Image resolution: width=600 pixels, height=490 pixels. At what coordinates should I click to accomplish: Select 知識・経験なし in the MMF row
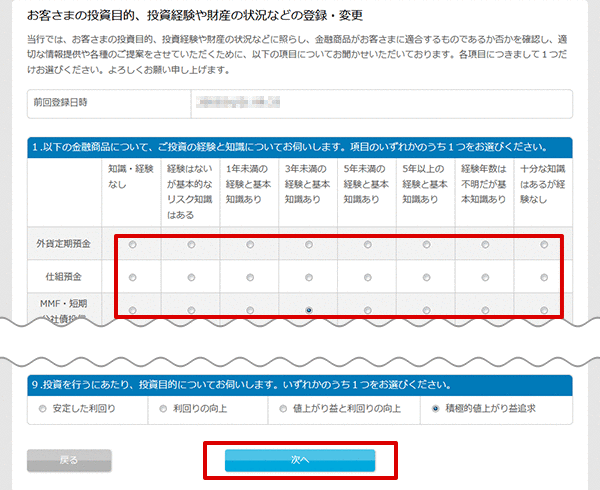point(132,310)
